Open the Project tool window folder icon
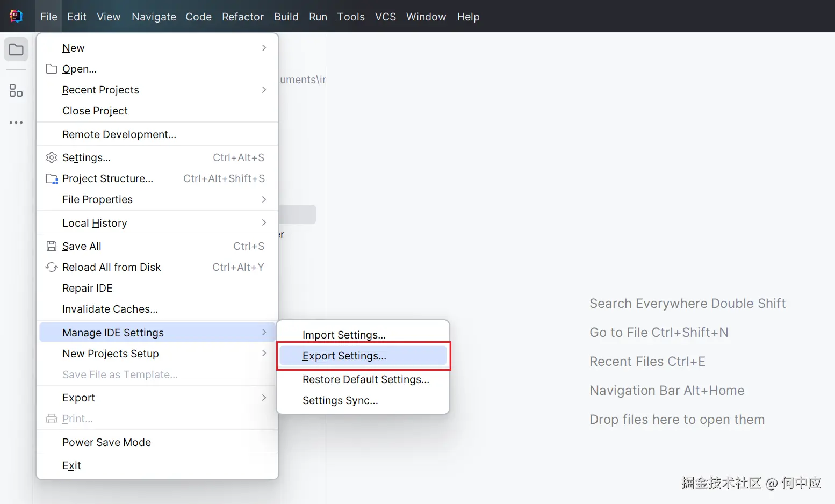Image resolution: width=835 pixels, height=504 pixels. 16,50
